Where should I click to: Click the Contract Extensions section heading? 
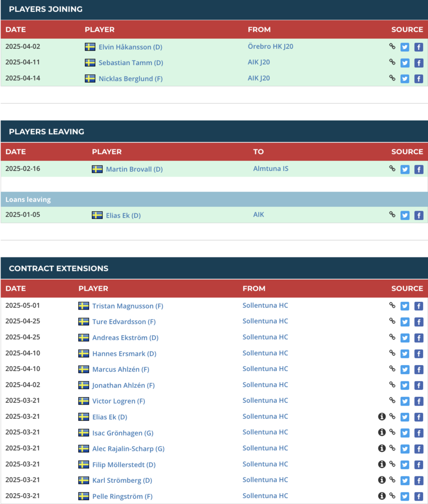pos(59,268)
